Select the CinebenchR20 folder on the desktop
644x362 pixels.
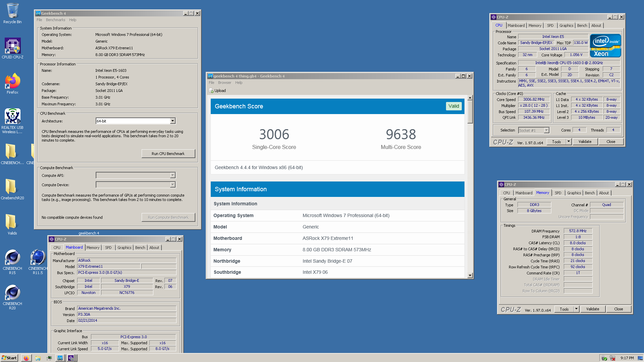12,189
